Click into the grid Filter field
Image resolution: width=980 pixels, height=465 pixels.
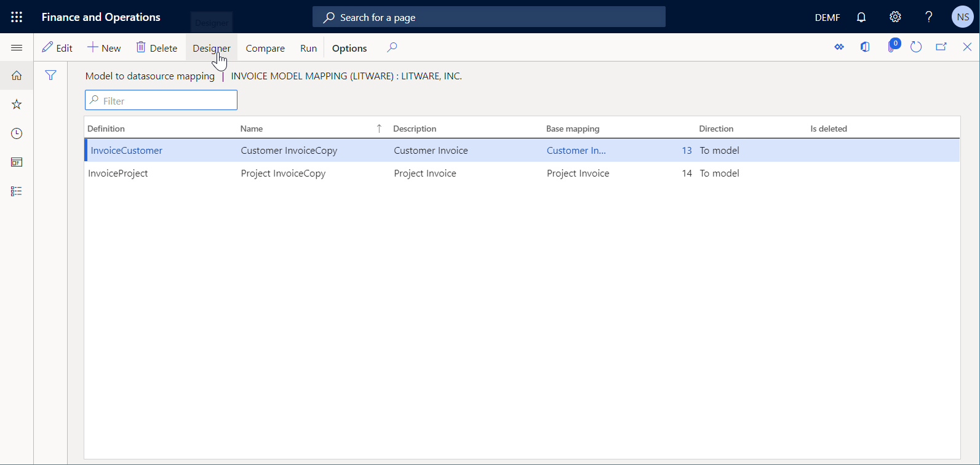[161, 100]
